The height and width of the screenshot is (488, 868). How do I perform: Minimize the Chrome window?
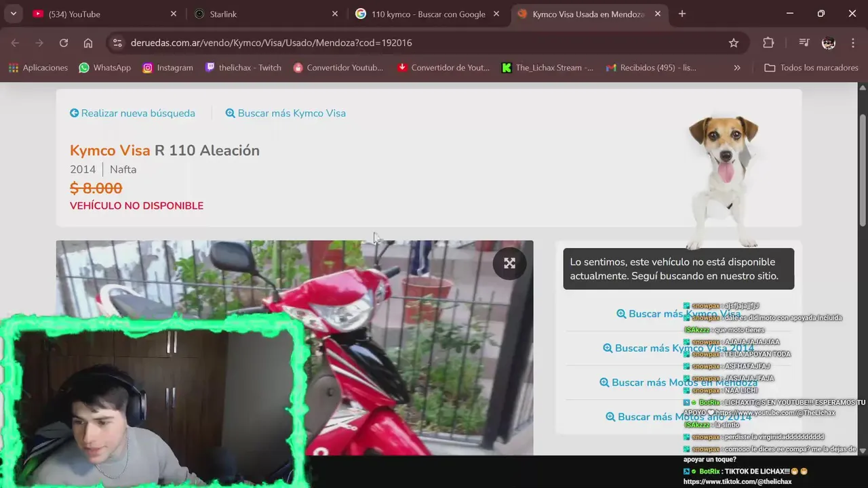click(790, 14)
